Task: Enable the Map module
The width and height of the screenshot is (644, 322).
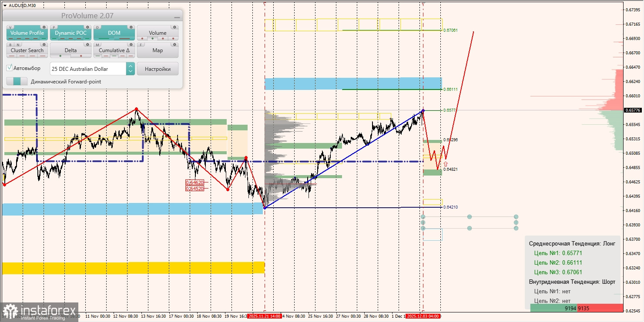Action: coord(158,50)
